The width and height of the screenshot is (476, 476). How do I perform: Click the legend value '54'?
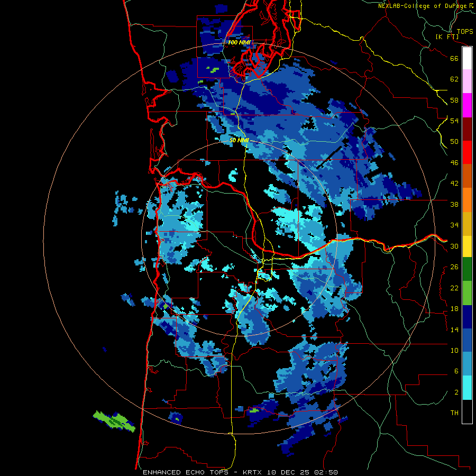454,121
